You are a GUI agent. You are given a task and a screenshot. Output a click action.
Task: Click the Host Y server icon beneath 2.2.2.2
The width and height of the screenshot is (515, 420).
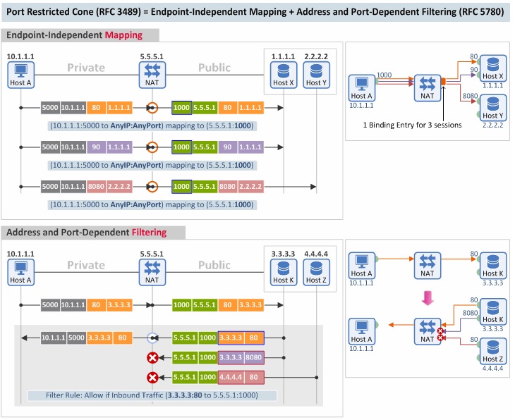pos(316,71)
